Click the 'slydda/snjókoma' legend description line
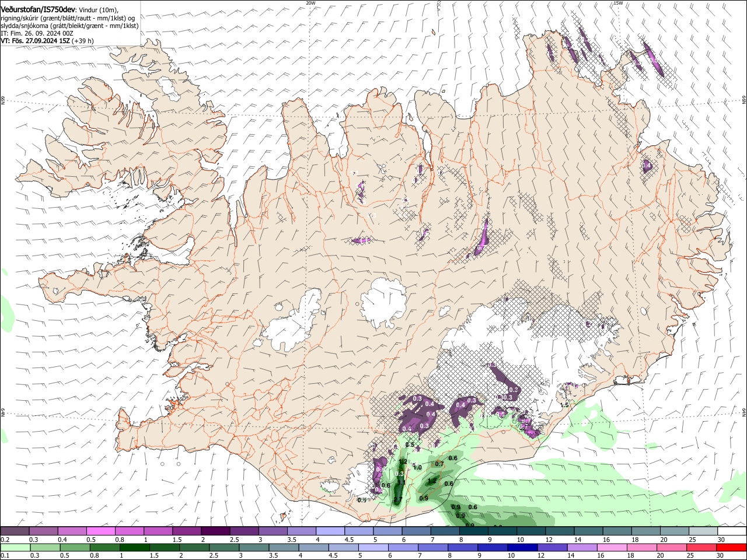 (69, 26)
